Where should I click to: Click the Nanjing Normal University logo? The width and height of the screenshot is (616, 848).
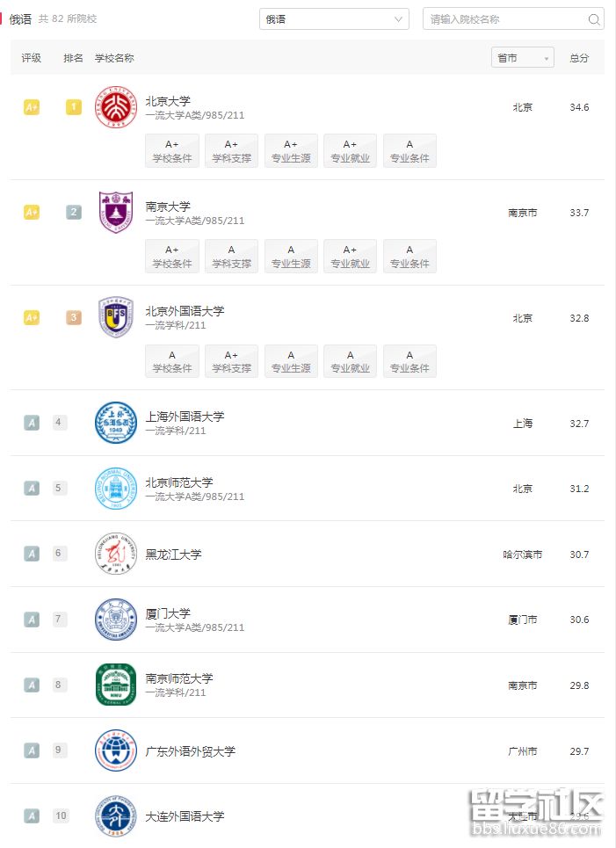click(x=116, y=685)
